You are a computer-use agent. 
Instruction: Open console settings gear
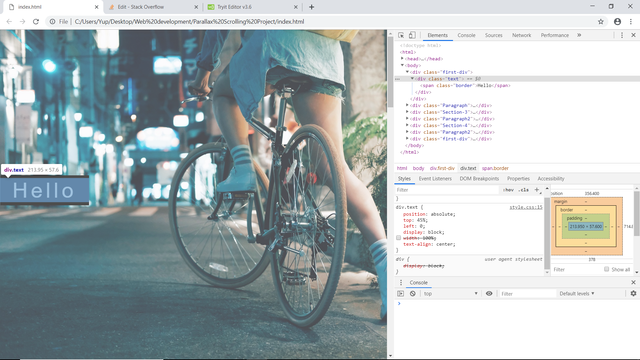coord(633,293)
